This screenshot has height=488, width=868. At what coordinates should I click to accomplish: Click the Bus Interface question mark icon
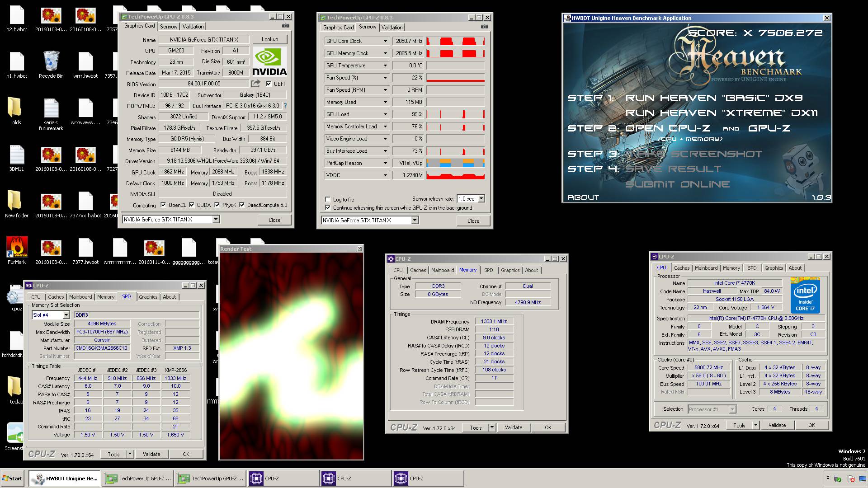click(285, 106)
